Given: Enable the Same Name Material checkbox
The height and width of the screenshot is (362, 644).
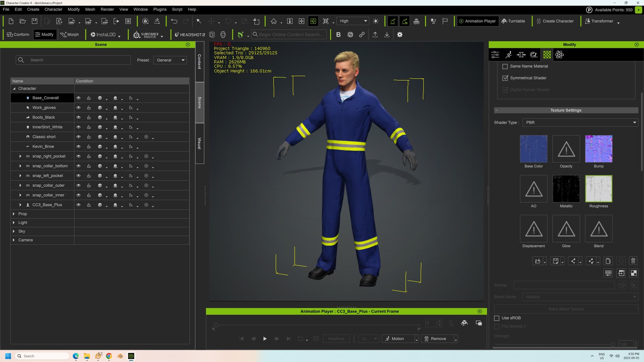Looking at the screenshot, I should pyautogui.click(x=505, y=66).
